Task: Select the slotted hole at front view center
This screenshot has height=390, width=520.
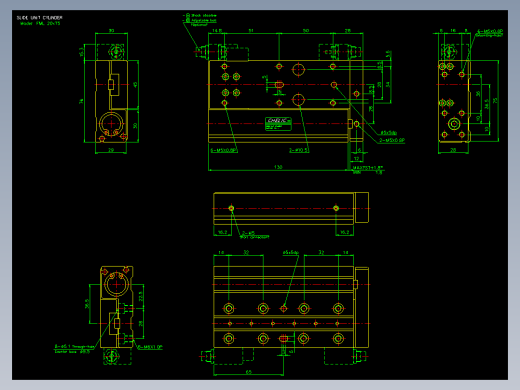Action: pyautogui.click(x=280, y=85)
